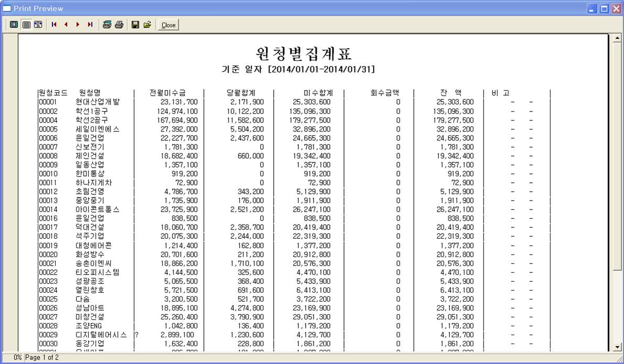Click the scrollbar down arrow
Viewport: 624px width, 364px height.
click(x=617, y=347)
